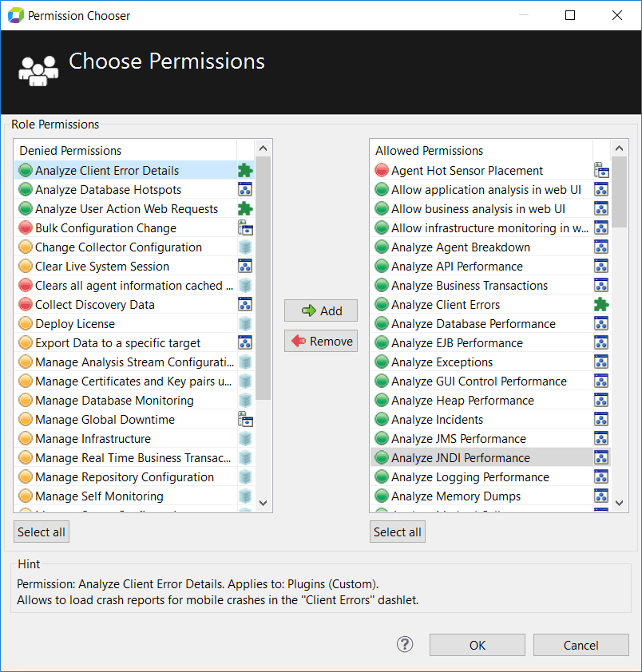This screenshot has width=642, height=672.
Task: Select Analyze User Action Web Requests permission
Action: click(127, 209)
